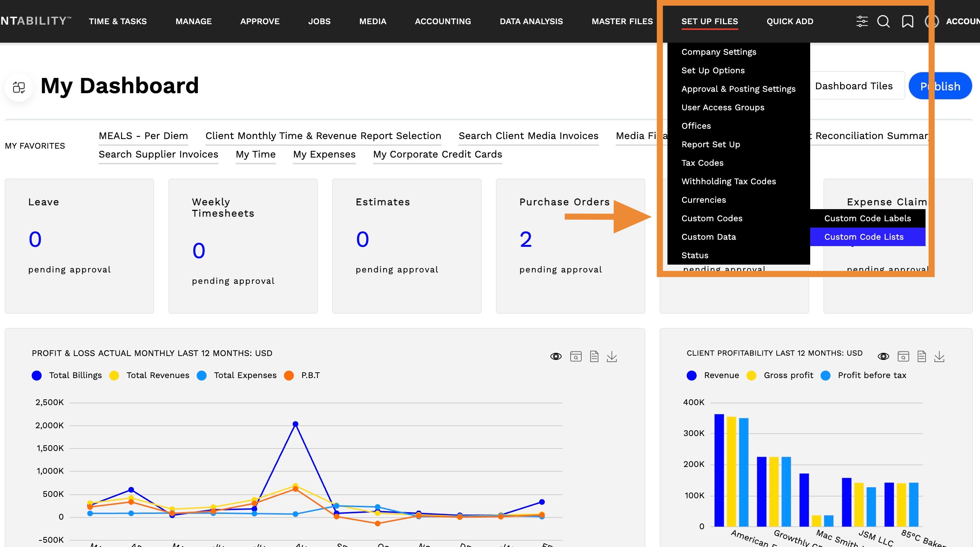Open Search Client Media Invoices favorite
980x547 pixels.
tap(528, 136)
